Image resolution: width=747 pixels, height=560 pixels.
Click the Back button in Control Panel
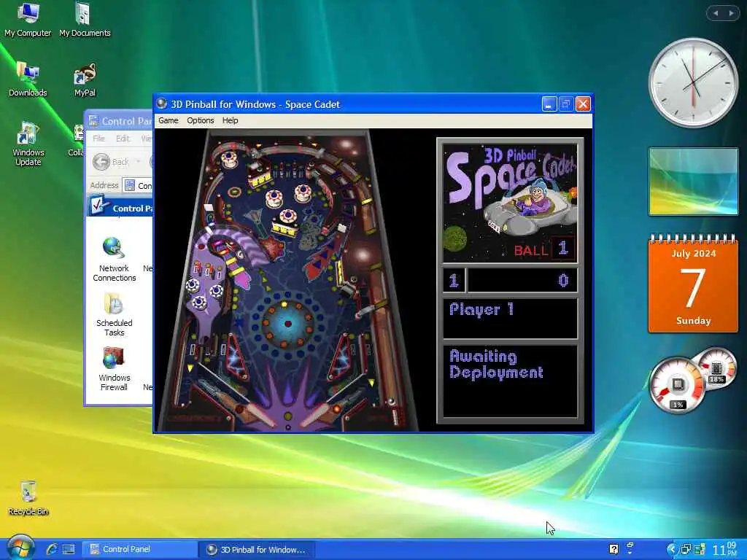(111, 162)
